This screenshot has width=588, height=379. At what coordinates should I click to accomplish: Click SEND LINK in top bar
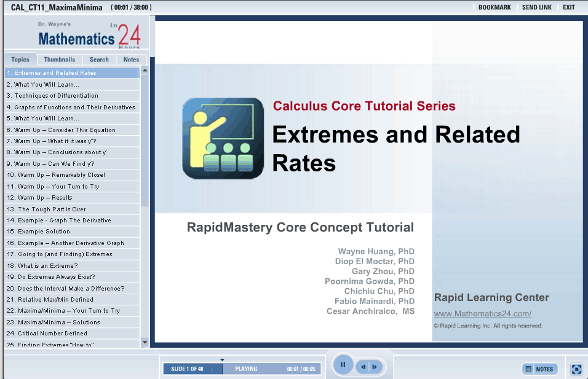pyautogui.click(x=537, y=7)
